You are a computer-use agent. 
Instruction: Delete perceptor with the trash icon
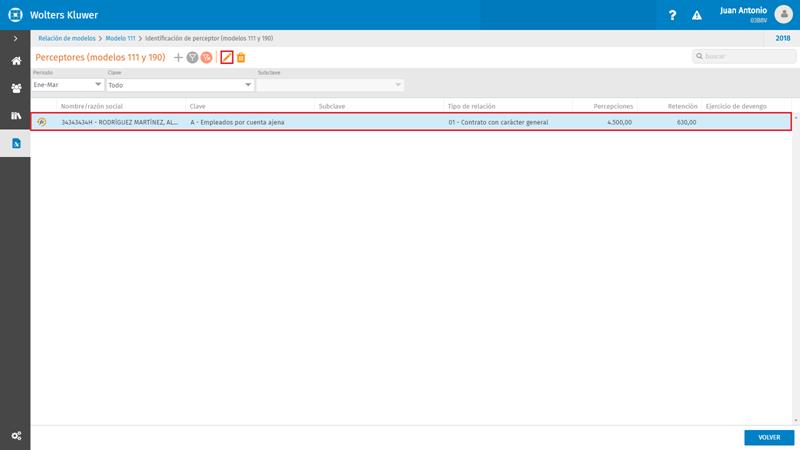[241, 58]
